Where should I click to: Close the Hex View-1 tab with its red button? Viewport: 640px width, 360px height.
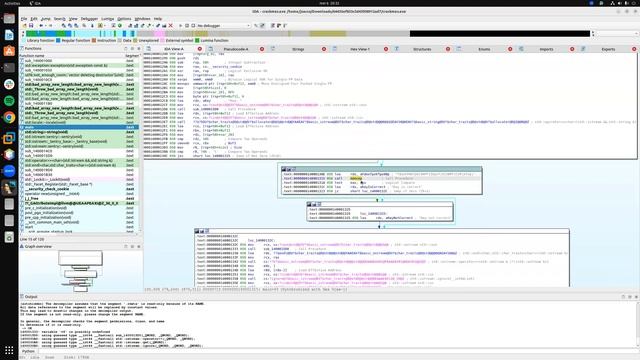(x=386, y=49)
